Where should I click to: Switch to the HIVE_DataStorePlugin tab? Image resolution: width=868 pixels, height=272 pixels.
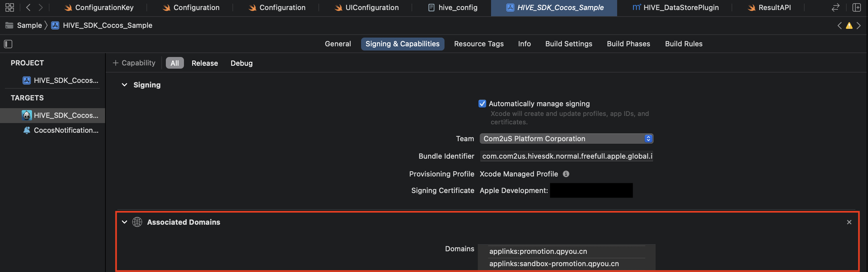(675, 7)
